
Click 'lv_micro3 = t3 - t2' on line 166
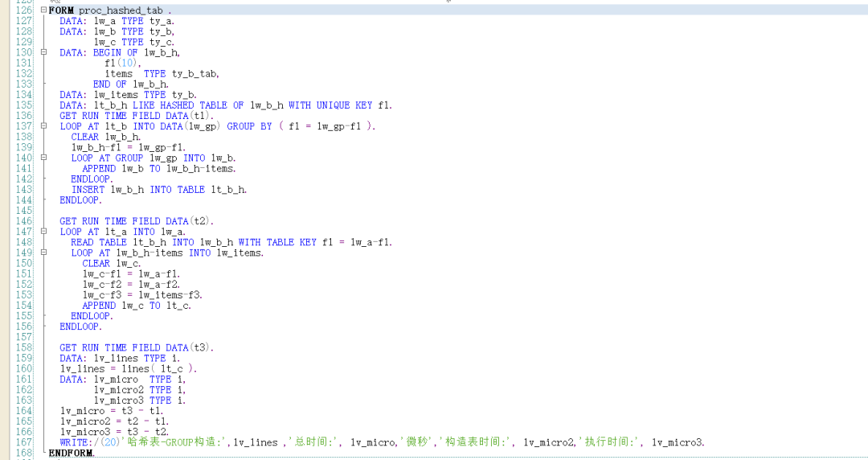pyautogui.click(x=113, y=431)
